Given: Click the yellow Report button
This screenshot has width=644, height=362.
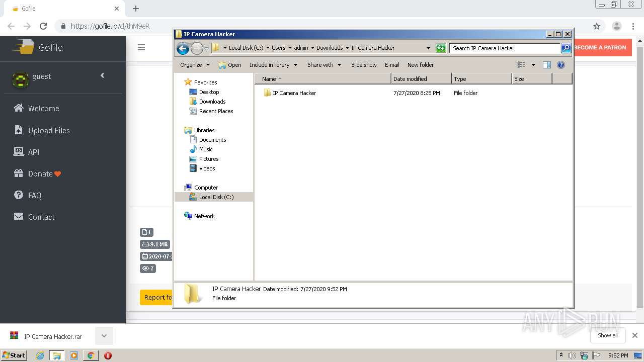Looking at the screenshot, I should [157, 297].
